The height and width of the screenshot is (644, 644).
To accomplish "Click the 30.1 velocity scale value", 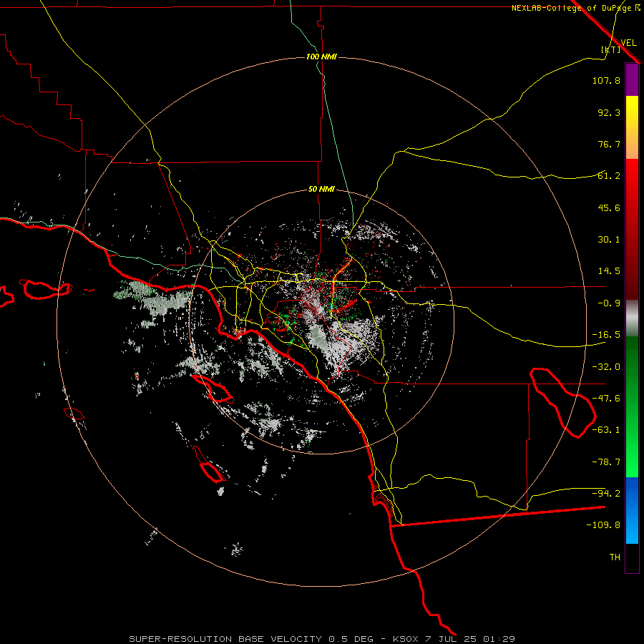I will point(609,240).
